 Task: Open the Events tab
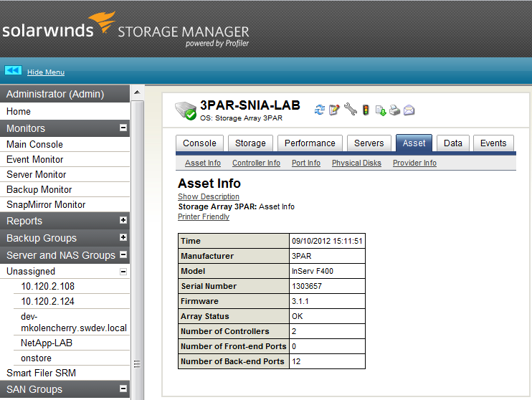coord(493,143)
